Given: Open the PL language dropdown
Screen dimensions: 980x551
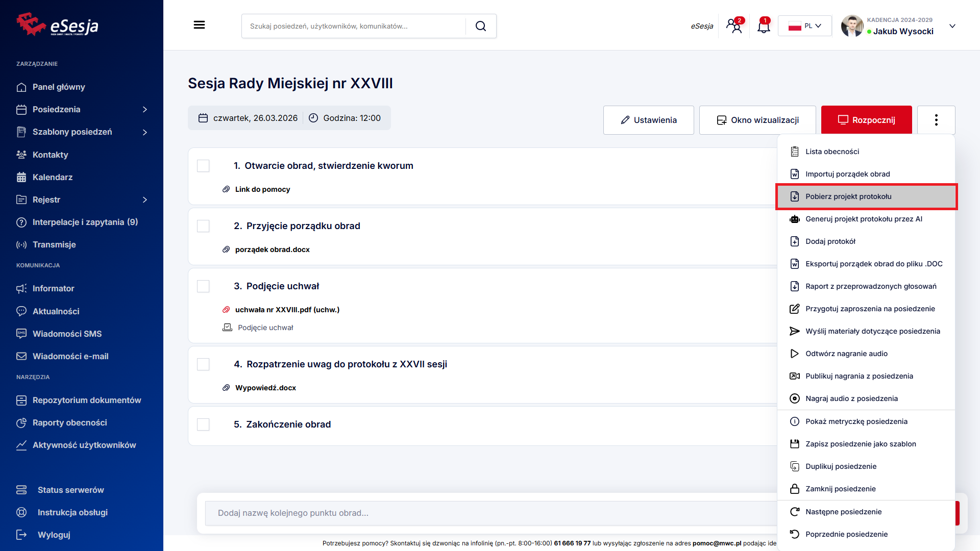Looking at the screenshot, I should click(x=804, y=26).
